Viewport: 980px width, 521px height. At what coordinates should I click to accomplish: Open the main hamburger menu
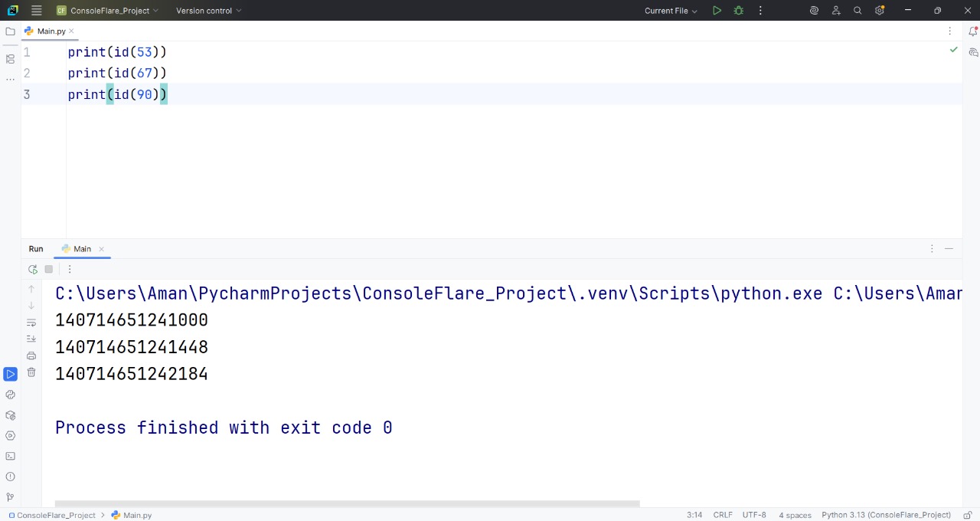coord(36,11)
